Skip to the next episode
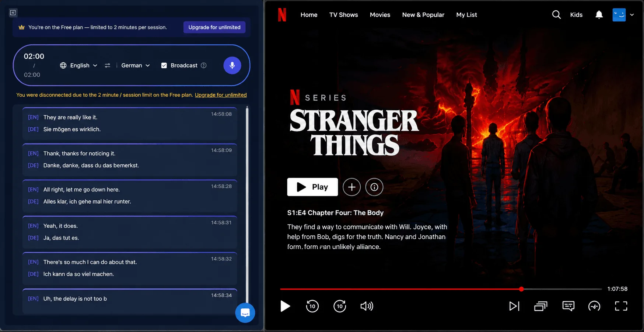This screenshot has width=644, height=332. [x=514, y=306]
